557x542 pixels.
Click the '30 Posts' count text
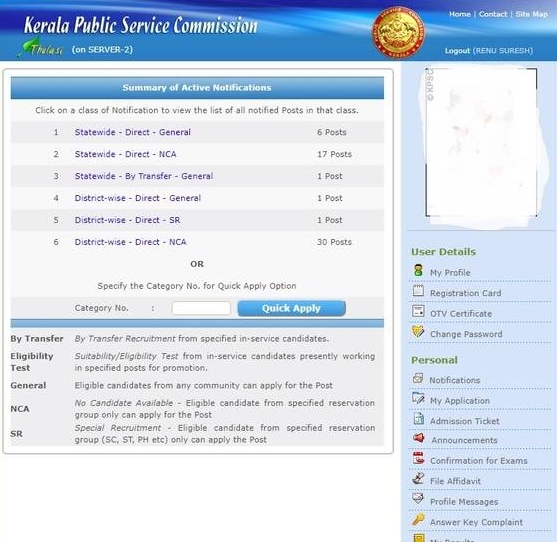pyautogui.click(x=334, y=242)
